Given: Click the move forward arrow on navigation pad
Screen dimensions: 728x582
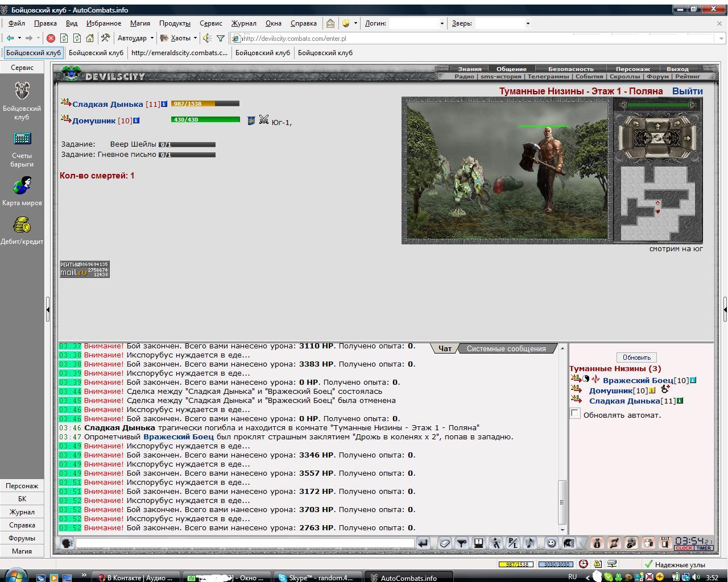Looking at the screenshot, I should point(658,126).
